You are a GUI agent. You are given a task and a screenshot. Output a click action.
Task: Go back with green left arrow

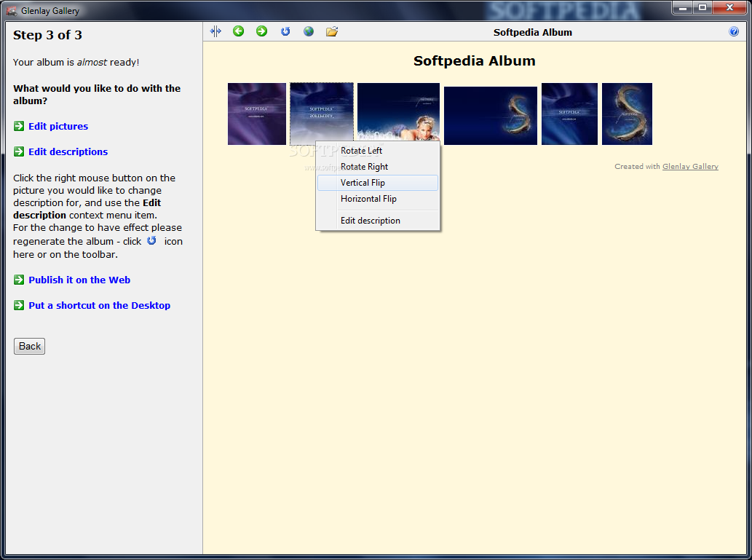238,31
